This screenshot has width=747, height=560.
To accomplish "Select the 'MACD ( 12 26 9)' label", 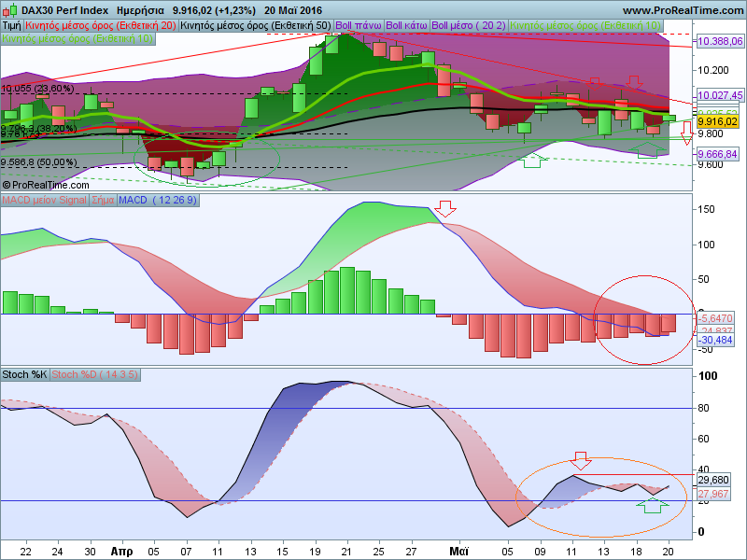I will [x=158, y=200].
